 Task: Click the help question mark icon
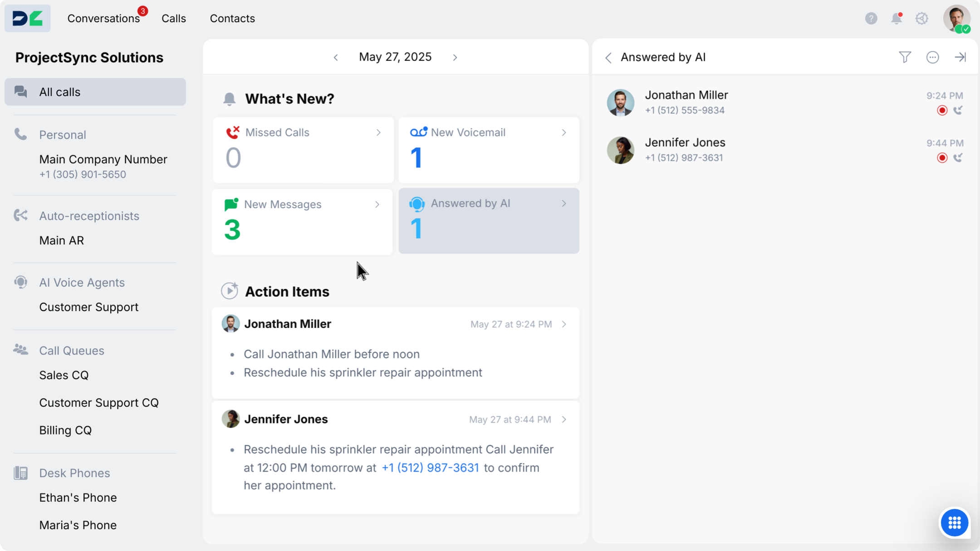[871, 19]
